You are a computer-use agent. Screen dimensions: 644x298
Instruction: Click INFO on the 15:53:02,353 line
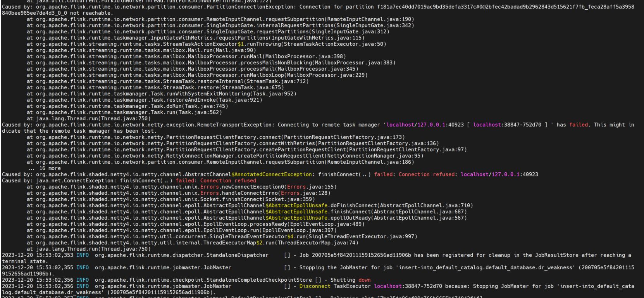(83, 255)
